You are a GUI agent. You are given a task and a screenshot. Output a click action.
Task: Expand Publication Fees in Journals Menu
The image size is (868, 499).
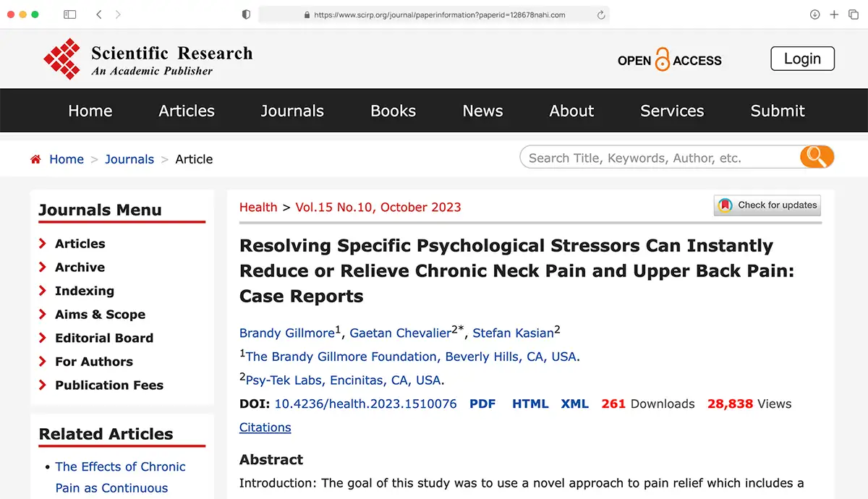pos(109,385)
